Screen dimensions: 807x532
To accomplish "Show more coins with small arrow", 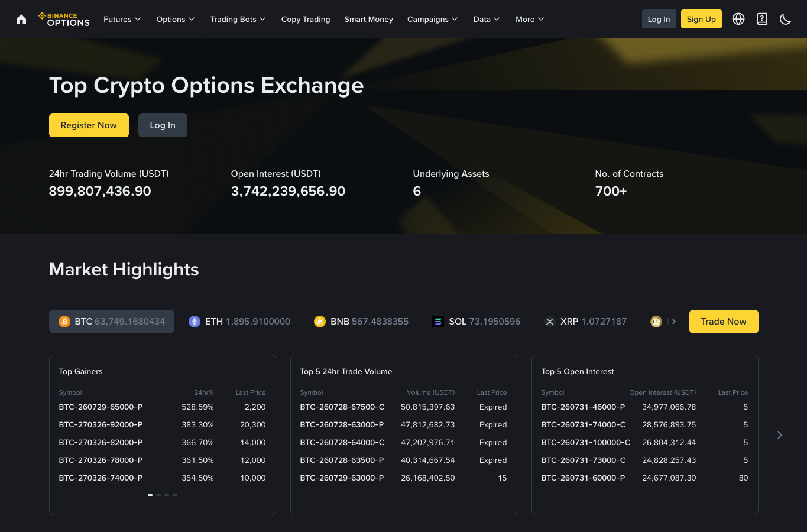I will pos(673,322).
